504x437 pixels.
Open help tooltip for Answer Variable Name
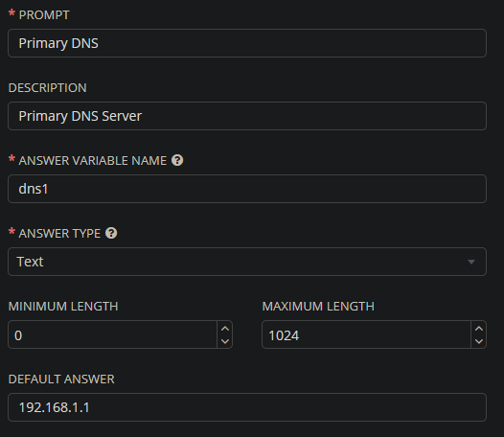177,160
